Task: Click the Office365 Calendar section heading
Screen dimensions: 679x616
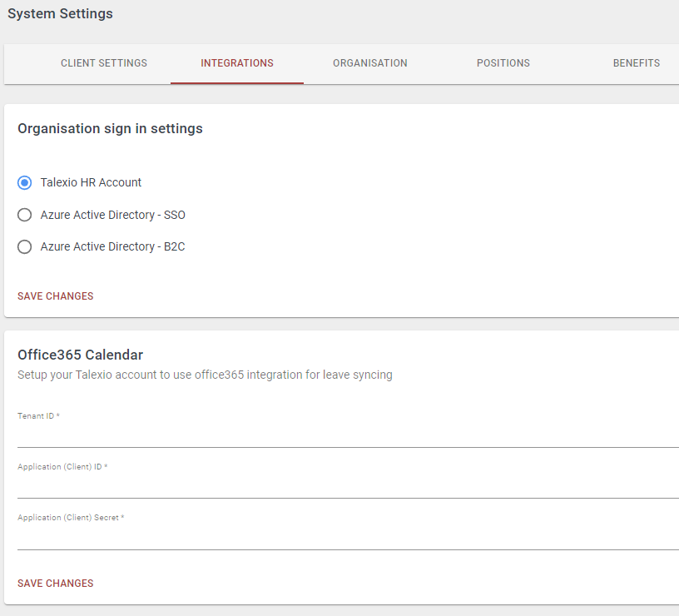Action: [80, 355]
